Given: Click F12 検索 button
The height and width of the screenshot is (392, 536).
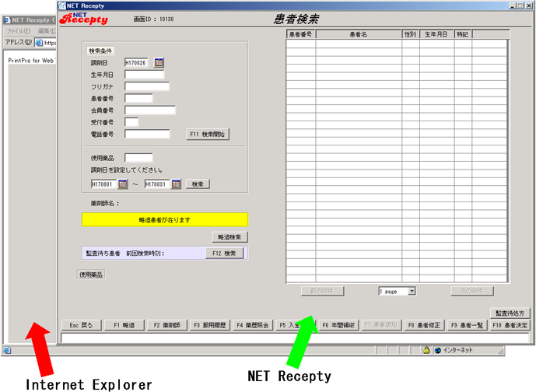Looking at the screenshot, I should [x=224, y=254].
